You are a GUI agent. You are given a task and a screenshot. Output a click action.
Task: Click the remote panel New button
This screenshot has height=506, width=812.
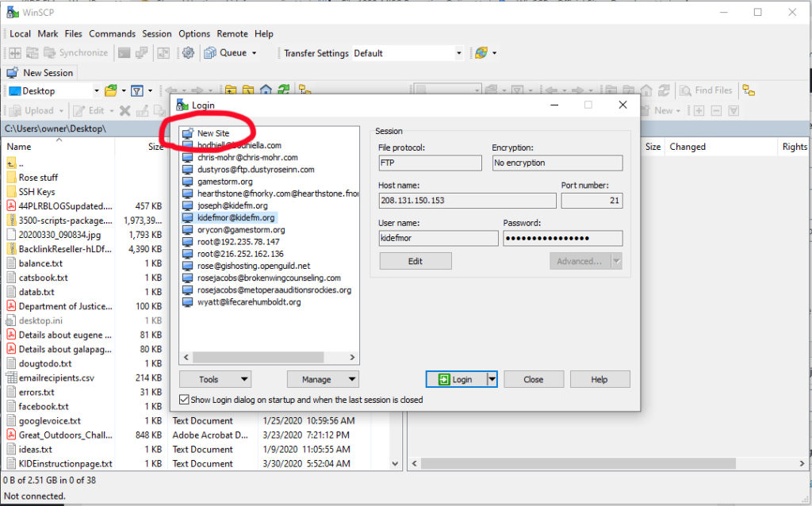(x=662, y=110)
